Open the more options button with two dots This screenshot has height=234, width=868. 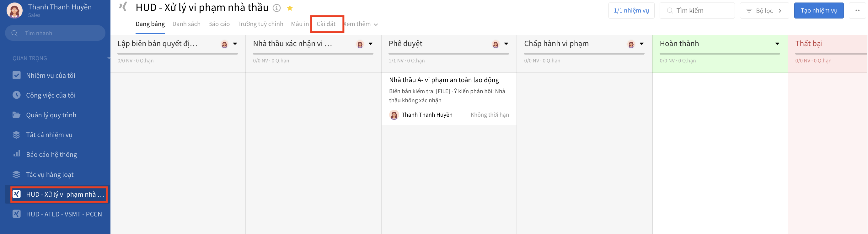pos(857,10)
